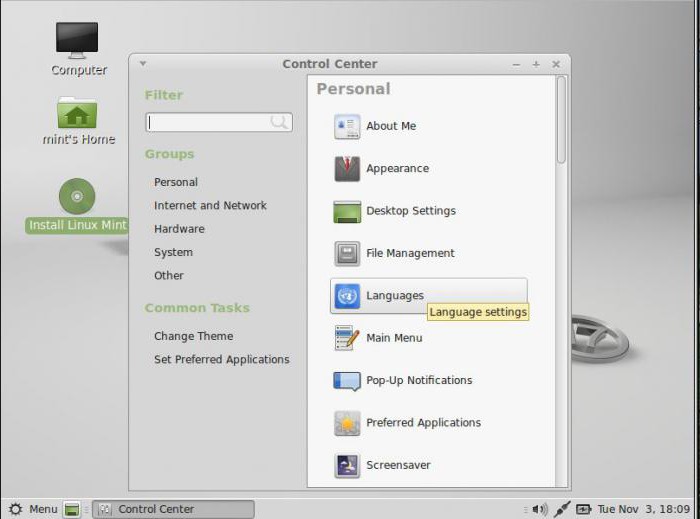Select the Hardware group
This screenshot has height=519, width=700.
pyautogui.click(x=179, y=229)
